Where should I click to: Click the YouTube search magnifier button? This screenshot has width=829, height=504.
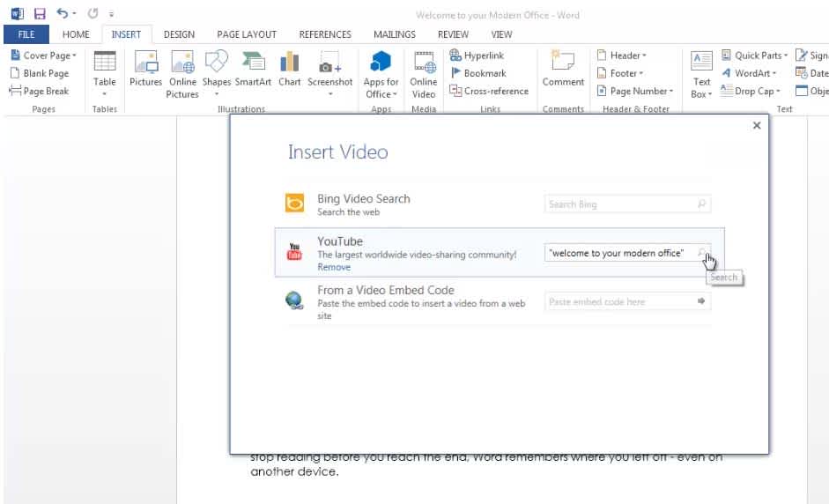(702, 253)
